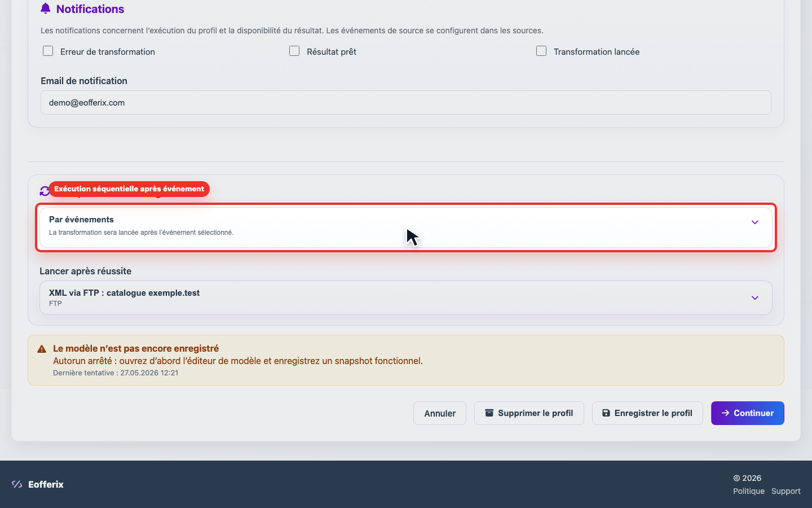
Task: Click the Eofferix brand name in footer
Action: (x=46, y=484)
